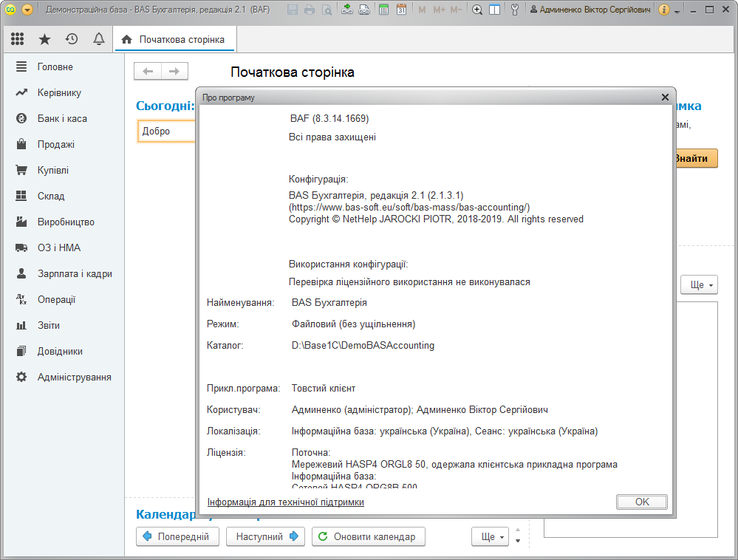Click the zoom magnifier icon
Viewport: 738px width, 560px height.
(x=477, y=10)
